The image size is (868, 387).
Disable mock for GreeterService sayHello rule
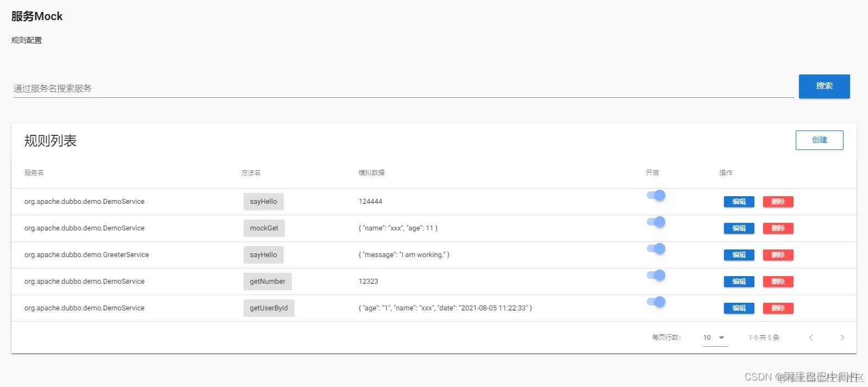coord(656,248)
